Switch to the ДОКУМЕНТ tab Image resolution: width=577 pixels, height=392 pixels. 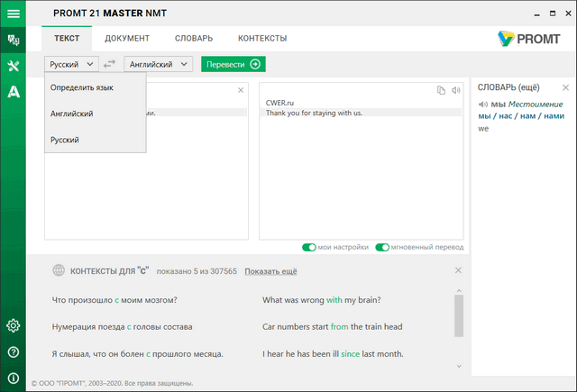(127, 39)
